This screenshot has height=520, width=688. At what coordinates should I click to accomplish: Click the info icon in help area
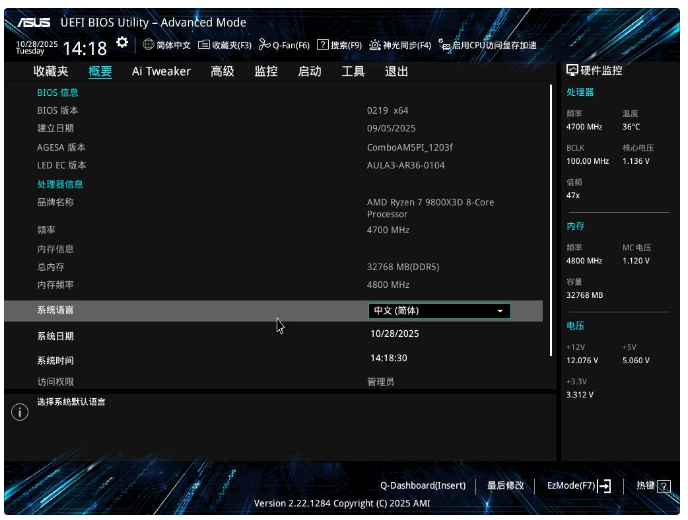point(20,412)
